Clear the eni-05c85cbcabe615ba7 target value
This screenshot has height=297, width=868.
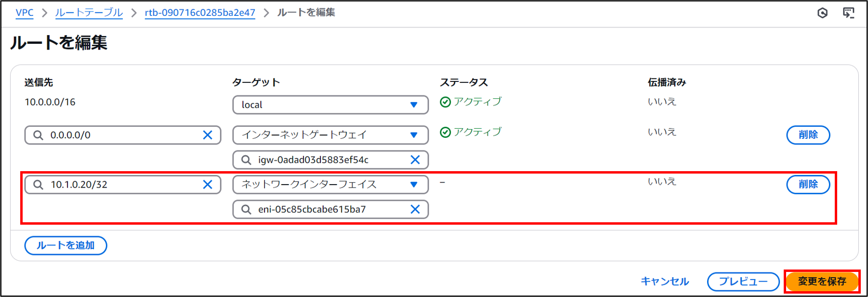[415, 209]
